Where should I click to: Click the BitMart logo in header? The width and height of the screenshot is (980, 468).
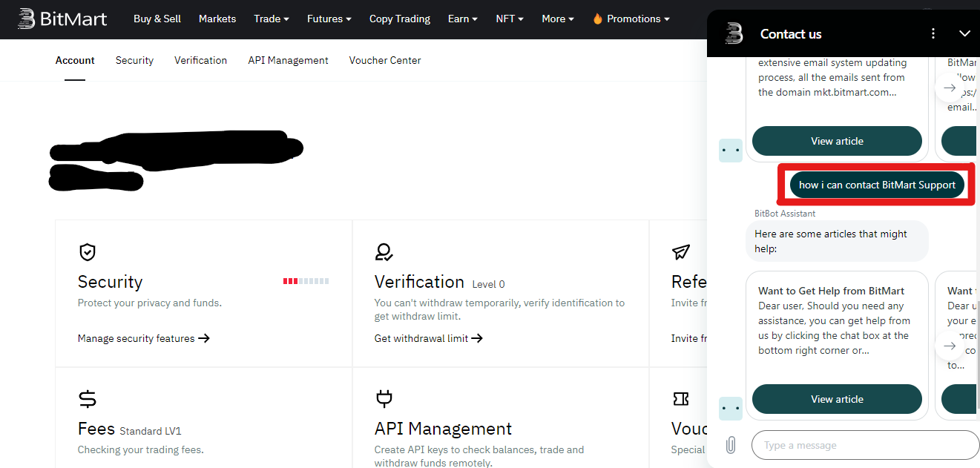coord(62,19)
